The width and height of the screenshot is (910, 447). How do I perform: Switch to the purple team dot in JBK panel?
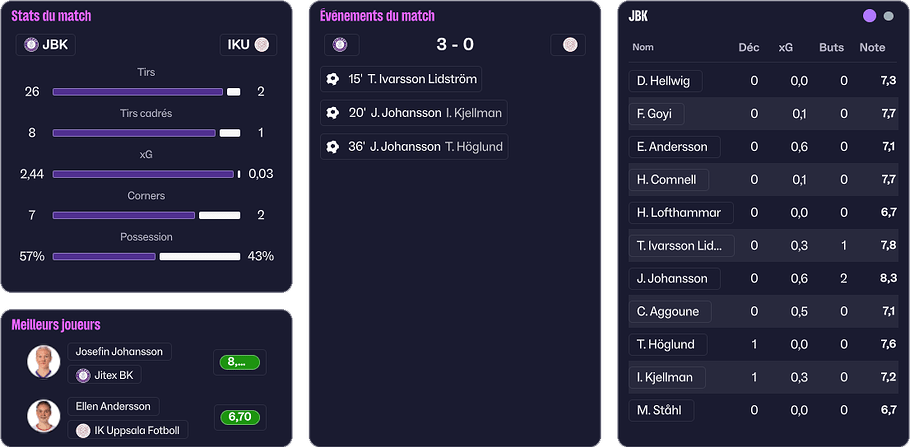[x=869, y=16]
